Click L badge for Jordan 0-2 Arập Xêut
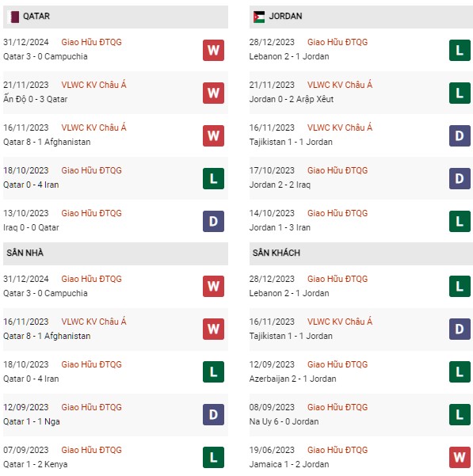 point(460,93)
